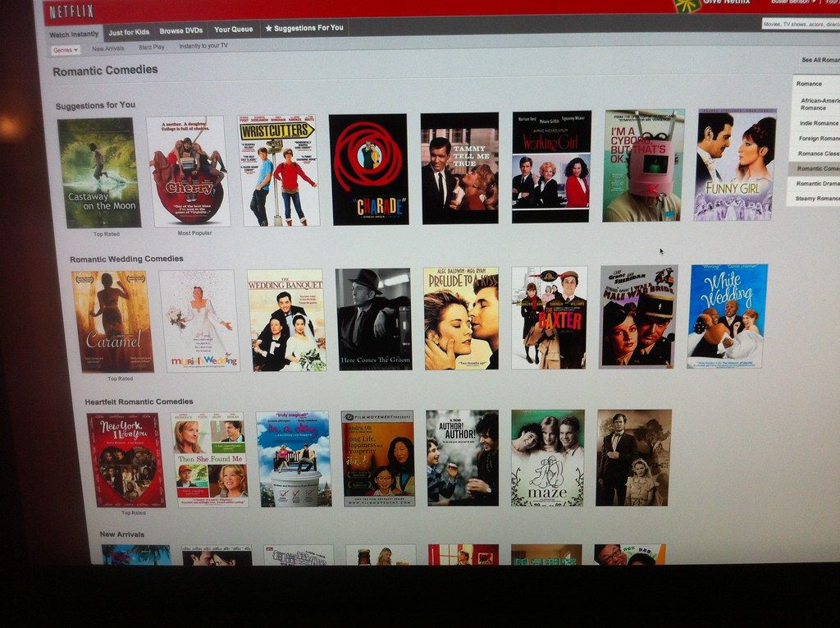This screenshot has width=840, height=628.
Task: Open the Male War Bride poster
Action: click(x=638, y=316)
